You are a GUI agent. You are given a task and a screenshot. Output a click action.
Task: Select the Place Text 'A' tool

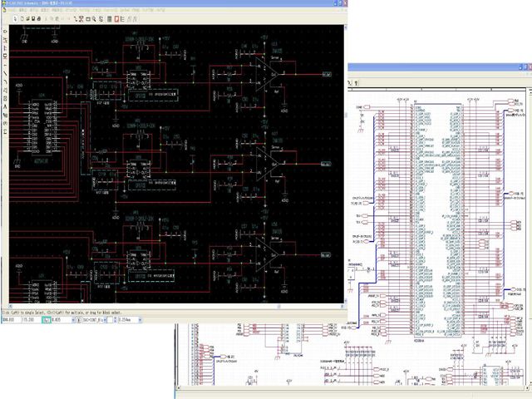click(5, 106)
